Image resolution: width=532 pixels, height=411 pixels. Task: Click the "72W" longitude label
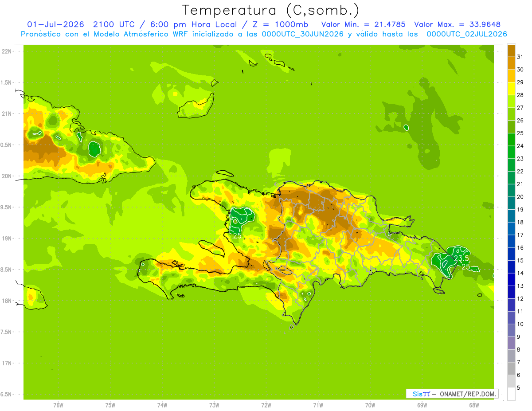click(266, 405)
